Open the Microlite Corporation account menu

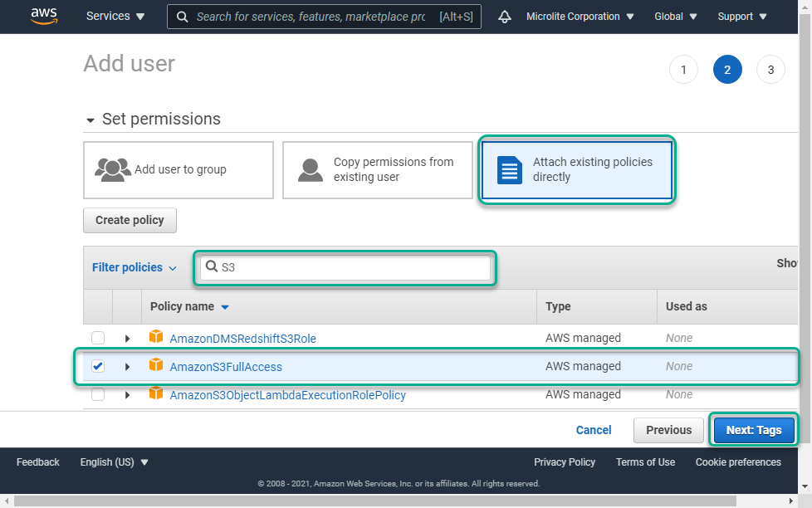click(580, 17)
